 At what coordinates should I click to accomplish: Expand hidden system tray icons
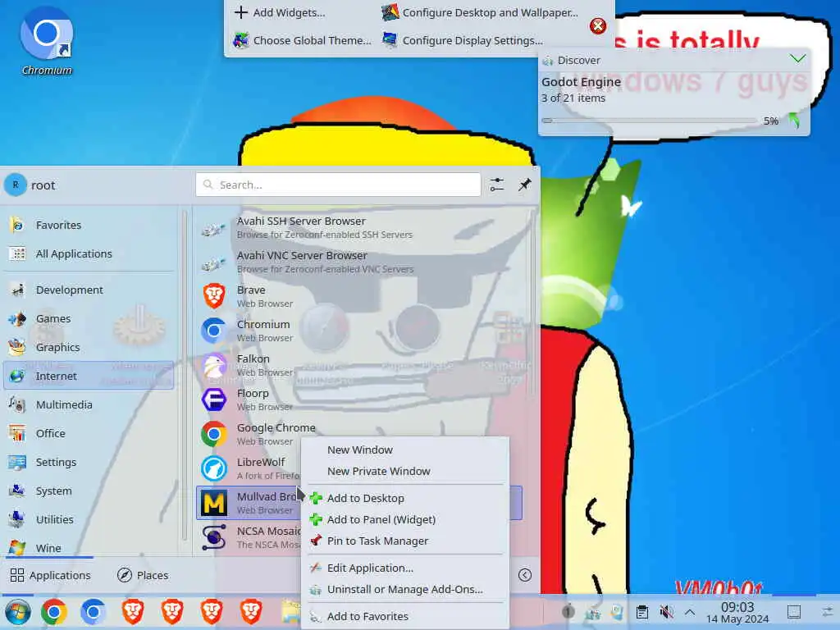[x=690, y=612]
